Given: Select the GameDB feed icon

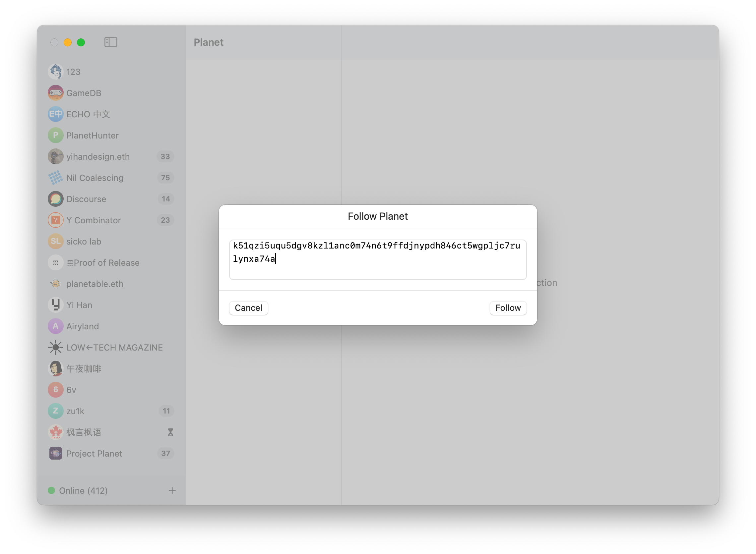Looking at the screenshot, I should [56, 93].
